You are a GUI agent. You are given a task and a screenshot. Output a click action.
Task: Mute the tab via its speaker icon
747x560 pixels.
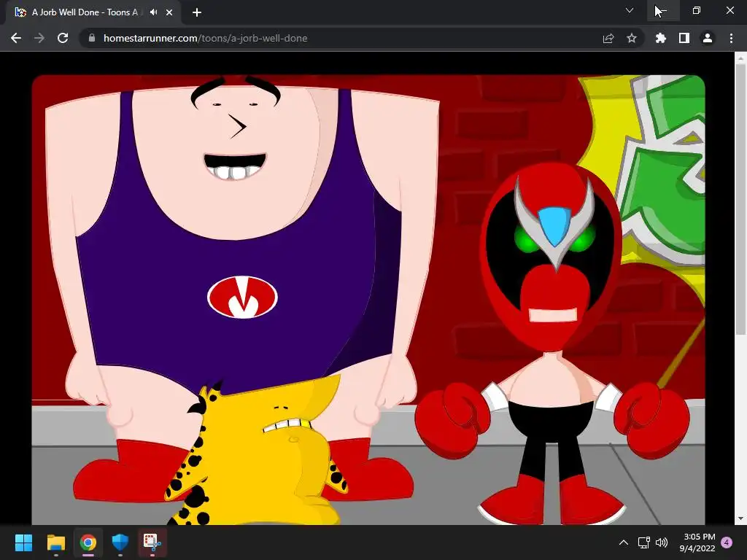click(x=153, y=12)
